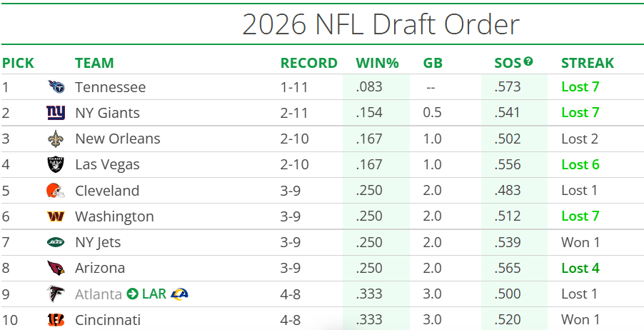Click the NY Jets logo icon
This screenshot has width=644, height=330.
(56, 242)
